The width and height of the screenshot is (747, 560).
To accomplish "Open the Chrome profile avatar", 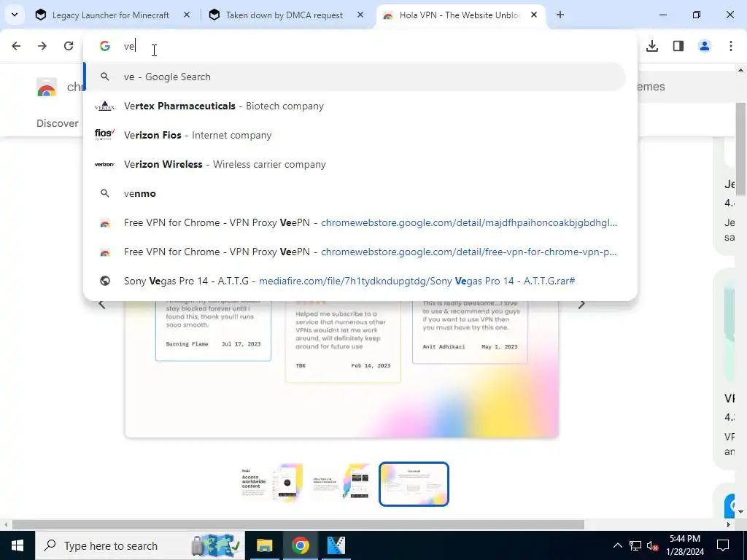I will pos(705,46).
